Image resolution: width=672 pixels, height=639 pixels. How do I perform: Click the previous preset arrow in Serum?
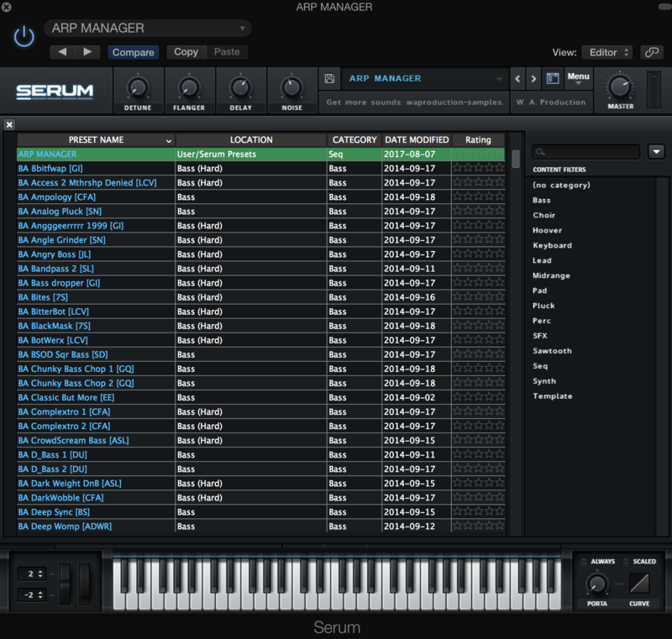click(x=517, y=79)
